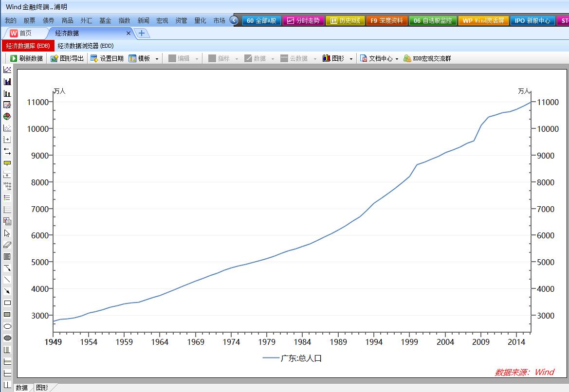Viewport: 569px width, 392px height.
Task: Toggle 广东:总人口 legend series
Action: [x=292, y=358]
